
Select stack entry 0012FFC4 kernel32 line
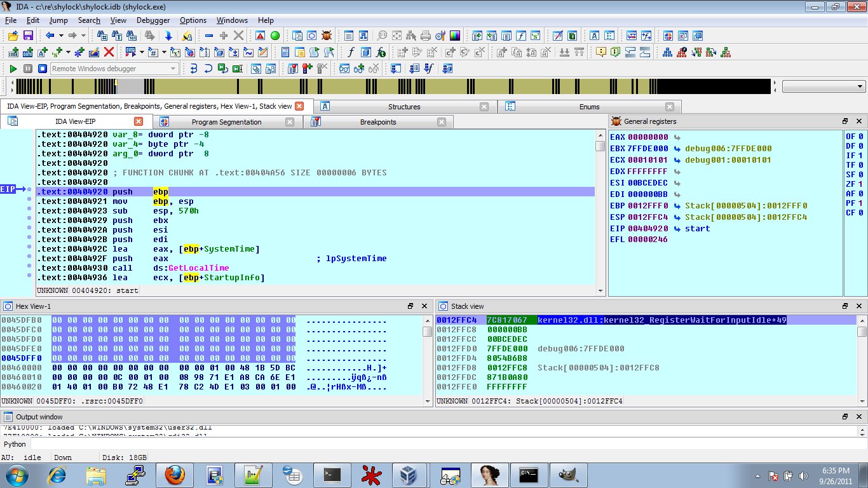pyautogui.click(x=646, y=320)
